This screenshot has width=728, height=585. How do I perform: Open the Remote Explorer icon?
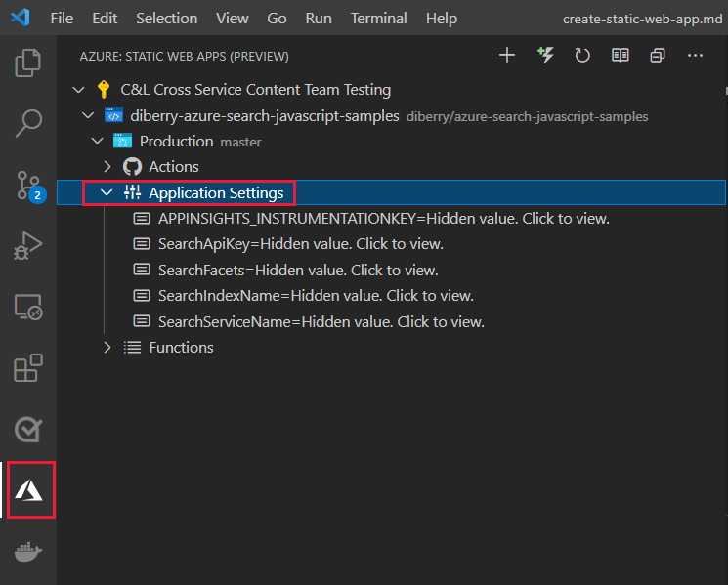(x=28, y=307)
